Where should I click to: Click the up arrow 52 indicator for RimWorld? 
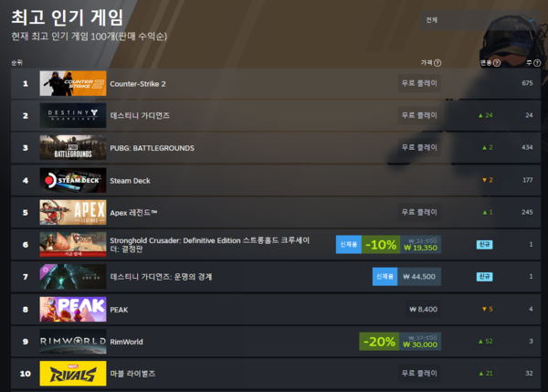(486, 342)
